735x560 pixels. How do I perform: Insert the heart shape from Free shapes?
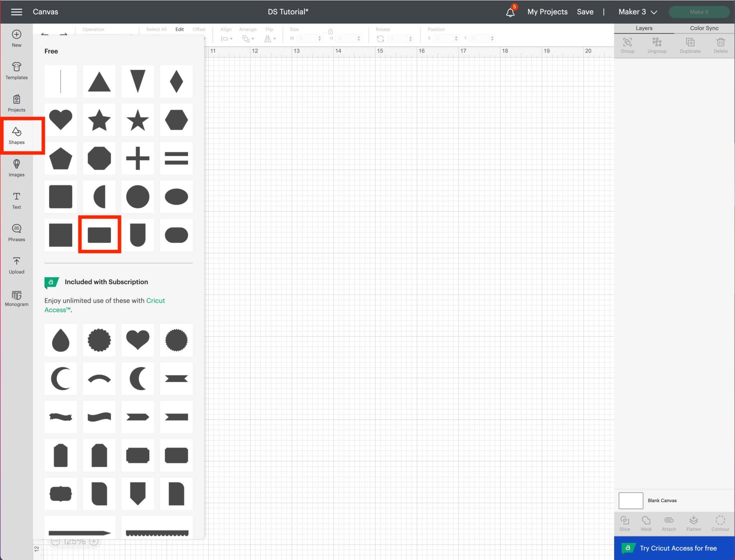(x=61, y=120)
